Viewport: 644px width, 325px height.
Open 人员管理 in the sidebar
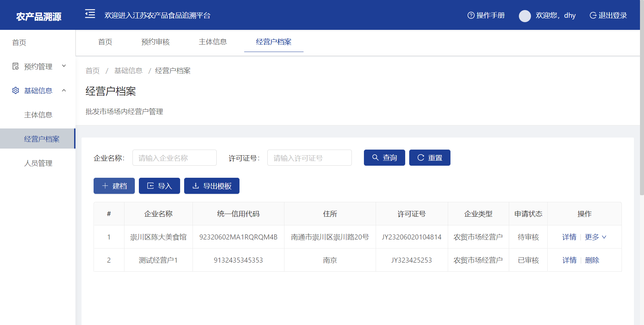click(x=38, y=163)
